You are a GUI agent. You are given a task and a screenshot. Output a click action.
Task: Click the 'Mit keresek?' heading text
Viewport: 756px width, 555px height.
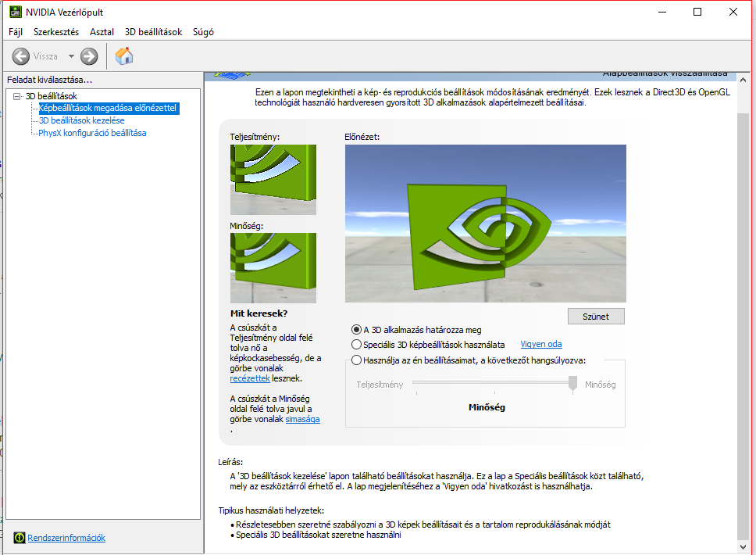pyautogui.click(x=259, y=313)
